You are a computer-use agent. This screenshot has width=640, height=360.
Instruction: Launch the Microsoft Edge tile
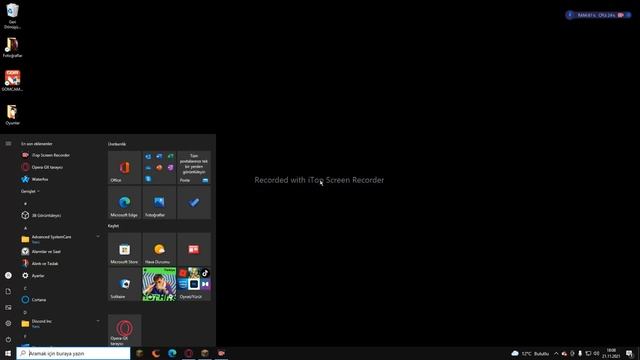tap(124, 202)
